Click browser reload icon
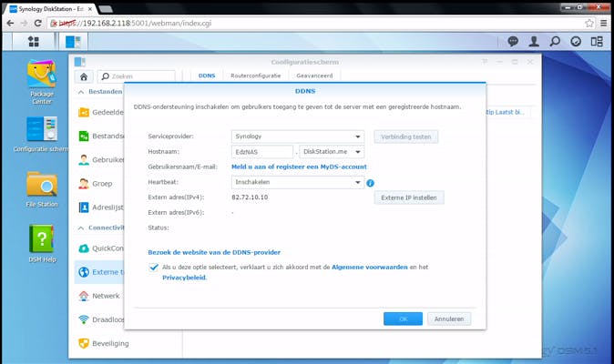614x364 pixels. [x=38, y=23]
